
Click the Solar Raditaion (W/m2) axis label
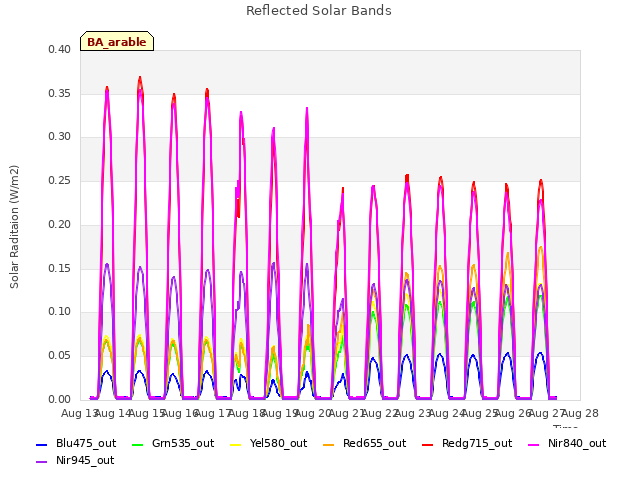pyautogui.click(x=14, y=227)
